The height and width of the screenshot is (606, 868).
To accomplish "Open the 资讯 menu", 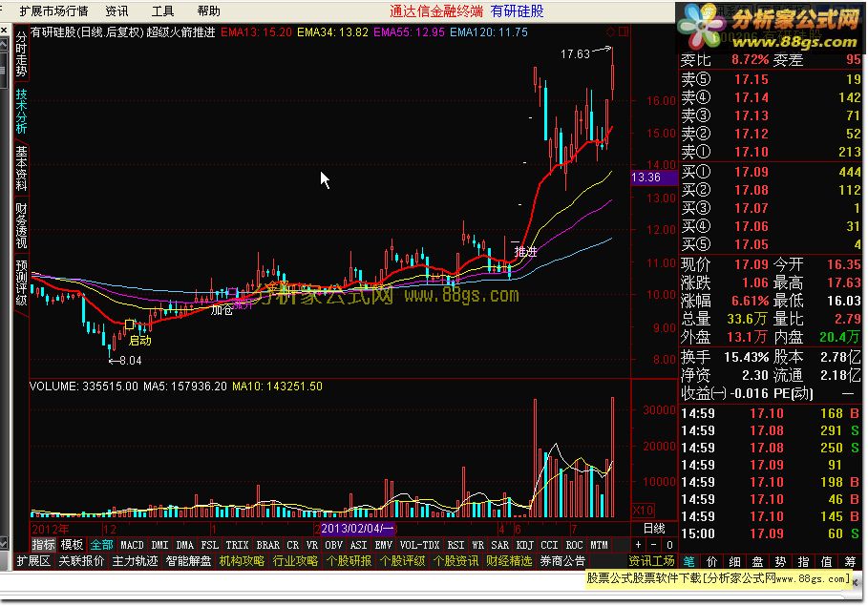I will [116, 11].
